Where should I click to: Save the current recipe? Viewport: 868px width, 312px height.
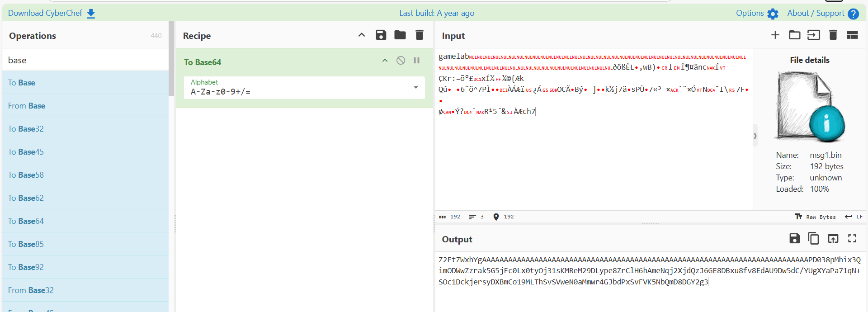[381, 35]
